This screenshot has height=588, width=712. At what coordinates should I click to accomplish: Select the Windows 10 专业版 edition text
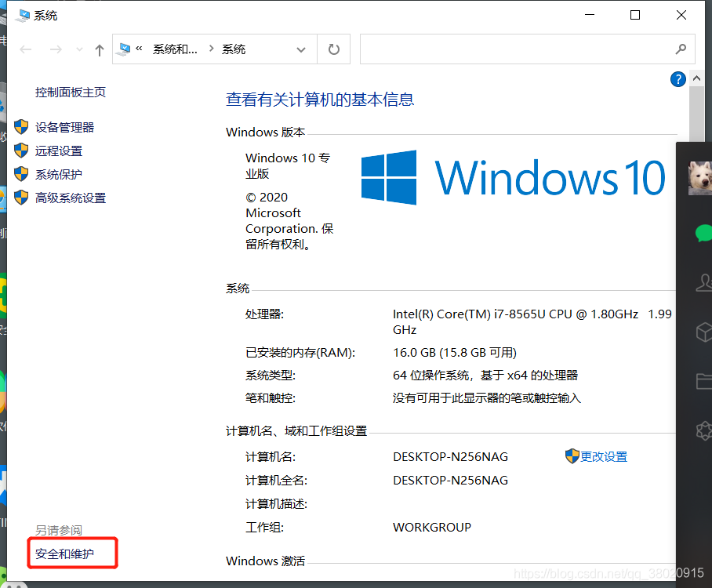pyautogui.click(x=288, y=165)
